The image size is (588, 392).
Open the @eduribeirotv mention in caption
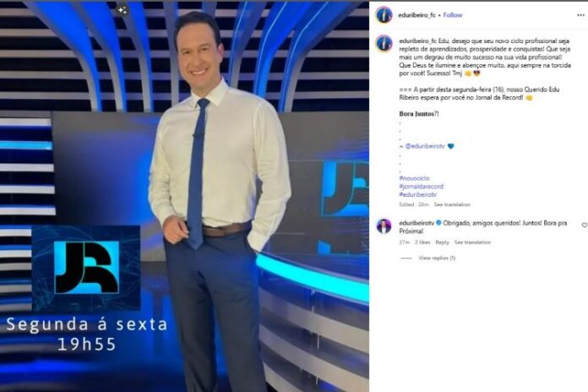tap(425, 146)
